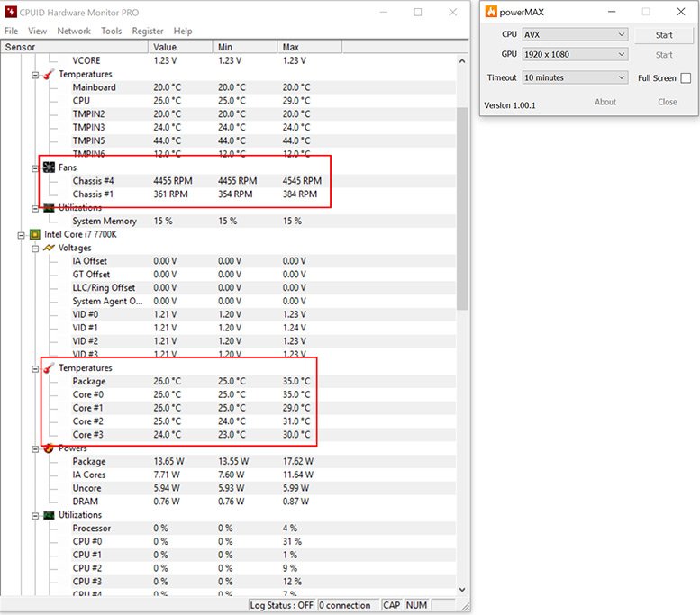Click the CPUID Hardware Monitor PRO title icon

pos(11,12)
